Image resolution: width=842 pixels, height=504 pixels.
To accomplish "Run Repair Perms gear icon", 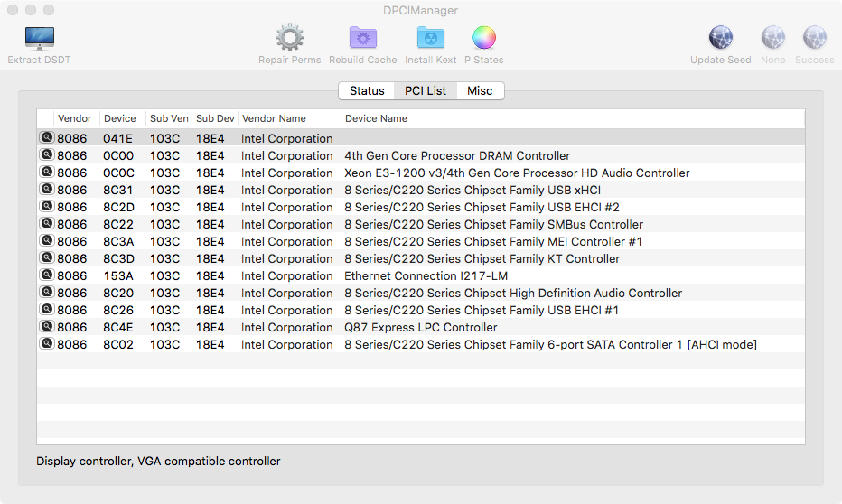I will pyautogui.click(x=289, y=39).
